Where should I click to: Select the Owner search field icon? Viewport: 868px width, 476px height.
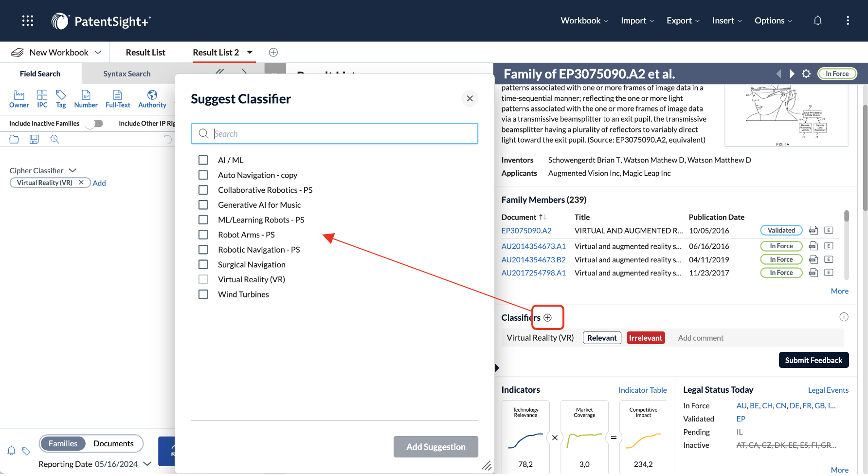[x=19, y=99]
